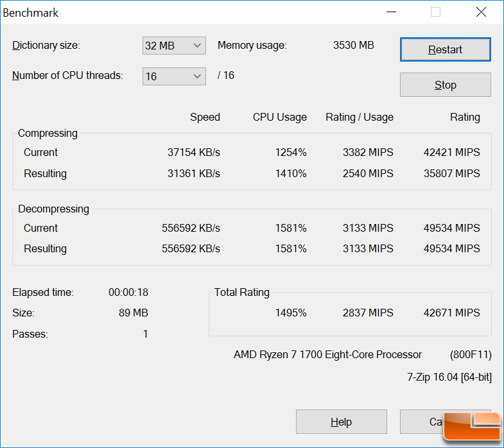This screenshot has width=504, height=448.
Task: Close the Benchmark window
Action: click(481, 12)
